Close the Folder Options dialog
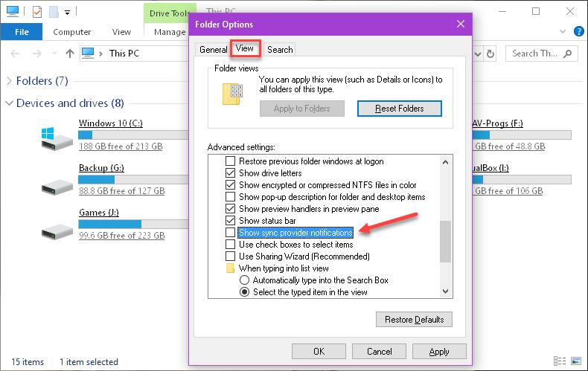The width and height of the screenshot is (588, 371). pos(461,24)
